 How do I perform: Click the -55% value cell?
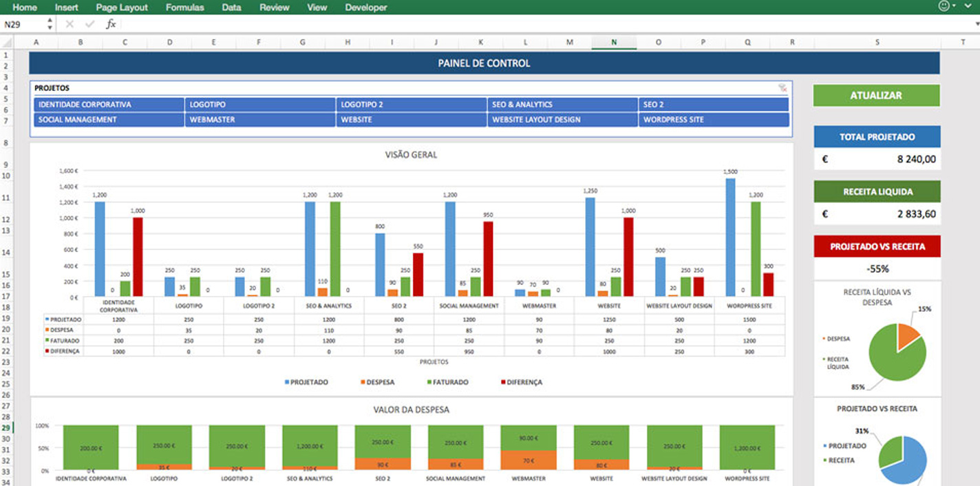[x=877, y=268]
